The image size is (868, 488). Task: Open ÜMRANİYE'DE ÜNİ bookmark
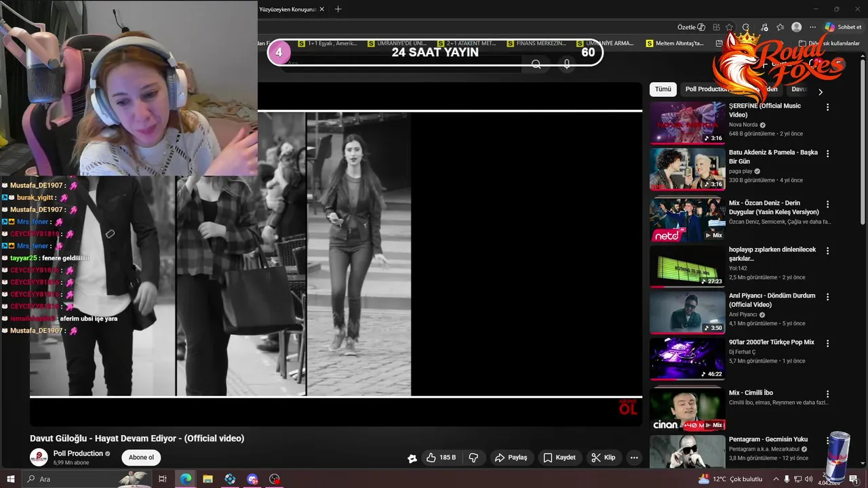click(x=397, y=43)
